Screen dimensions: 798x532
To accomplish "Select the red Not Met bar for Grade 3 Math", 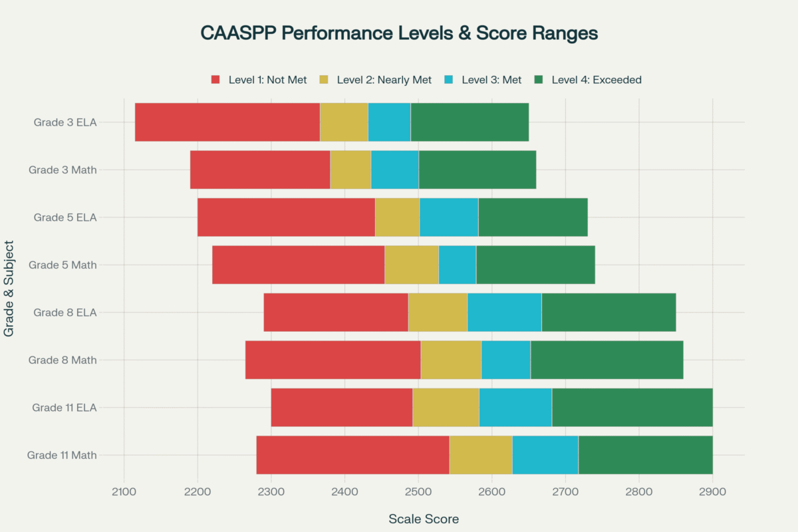I will [x=260, y=170].
